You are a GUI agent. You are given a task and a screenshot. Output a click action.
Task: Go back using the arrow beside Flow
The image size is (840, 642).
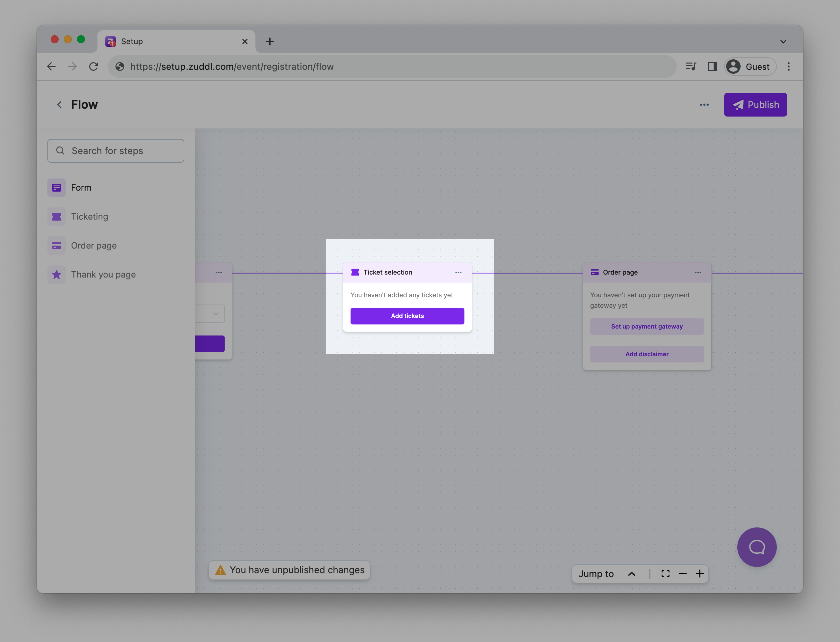point(59,105)
